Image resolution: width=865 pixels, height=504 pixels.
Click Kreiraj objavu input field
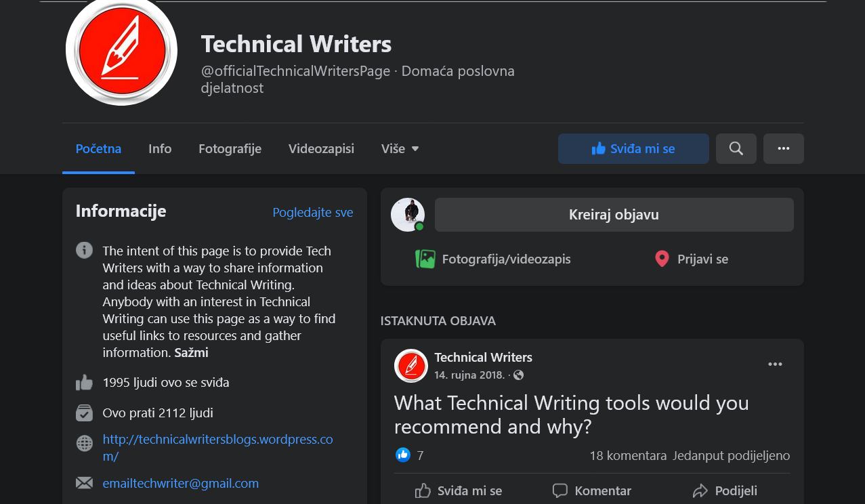[613, 214]
